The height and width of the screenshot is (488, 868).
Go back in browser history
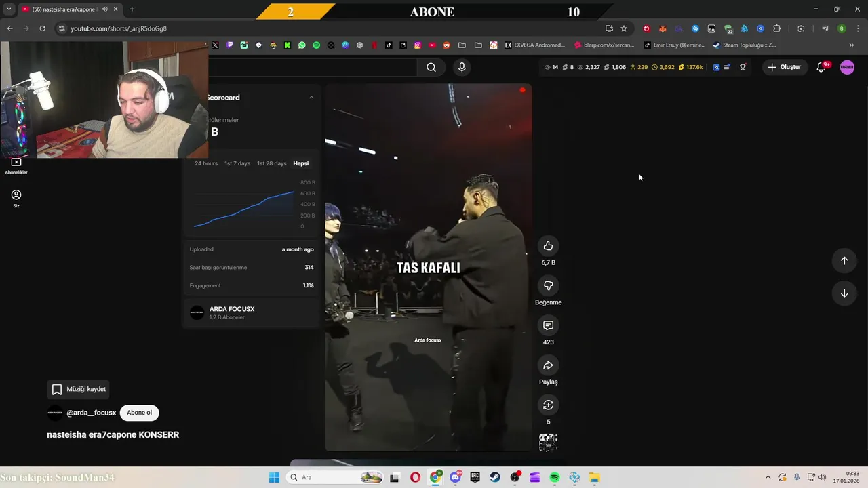tap(9, 28)
